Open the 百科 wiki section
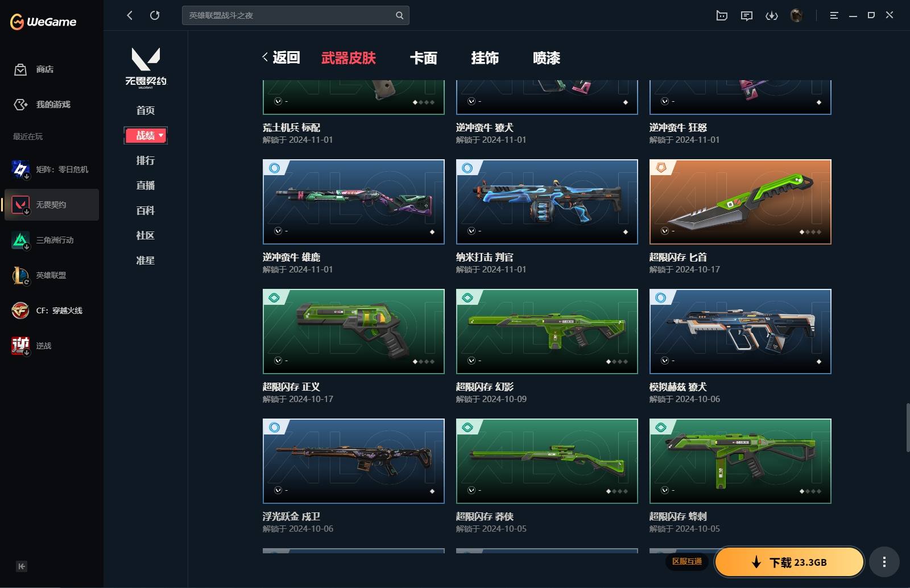Screen dimensions: 910x588 146,210
